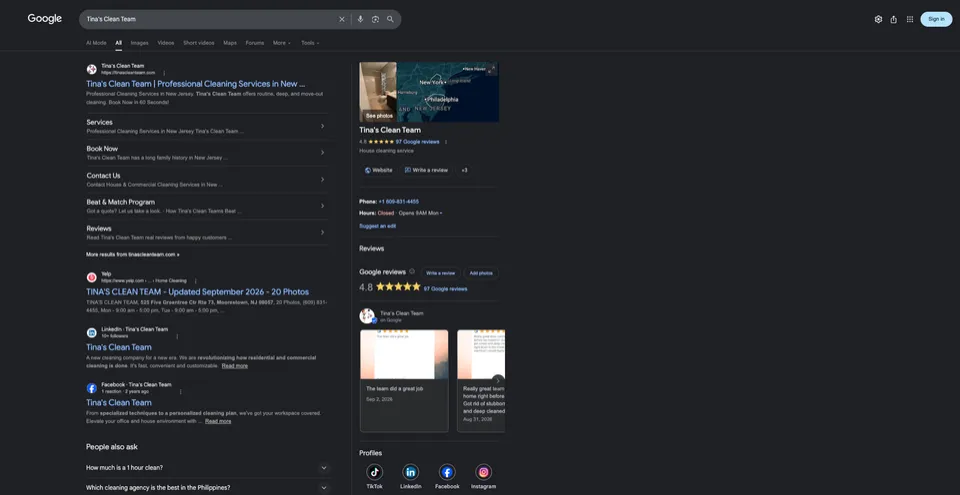The height and width of the screenshot is (495, 960).
Task: Click the LinkedIn result favicon
Action: [x=92, y=333]
